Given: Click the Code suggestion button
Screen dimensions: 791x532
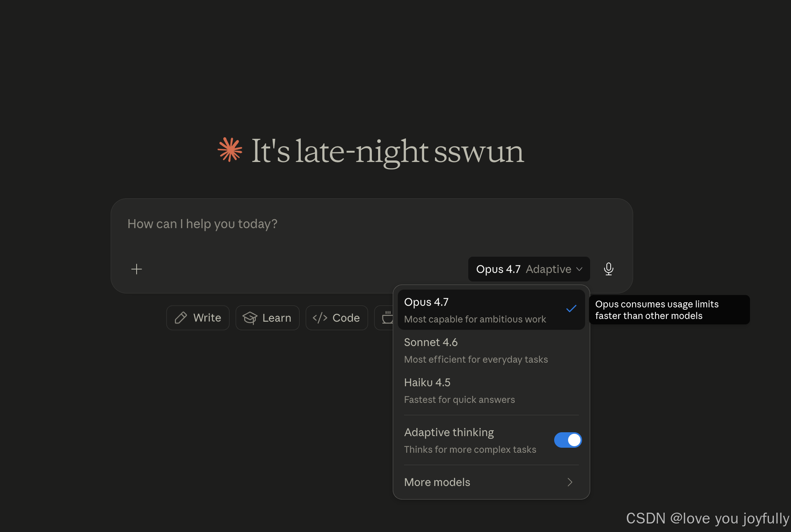Looking at the screenshot, I should pos(337,318).
